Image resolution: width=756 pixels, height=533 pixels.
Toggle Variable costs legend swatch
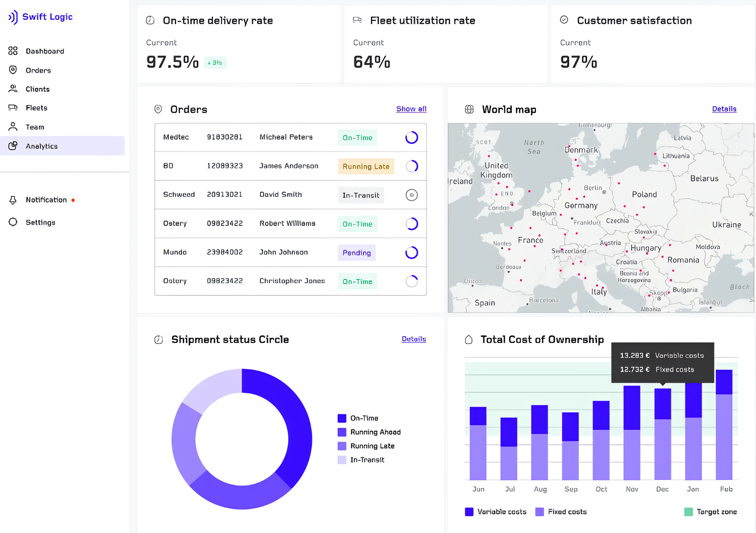(469, 512)
